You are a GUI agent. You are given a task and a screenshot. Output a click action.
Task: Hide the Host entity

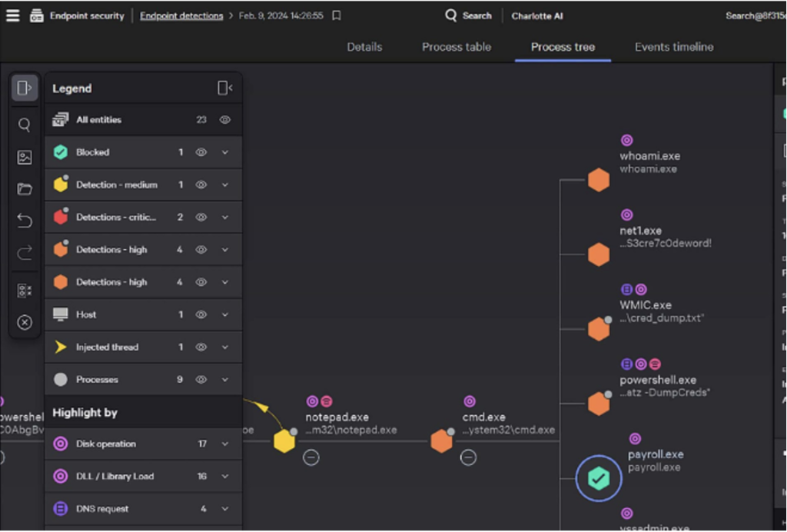click(x=201, y=314)
